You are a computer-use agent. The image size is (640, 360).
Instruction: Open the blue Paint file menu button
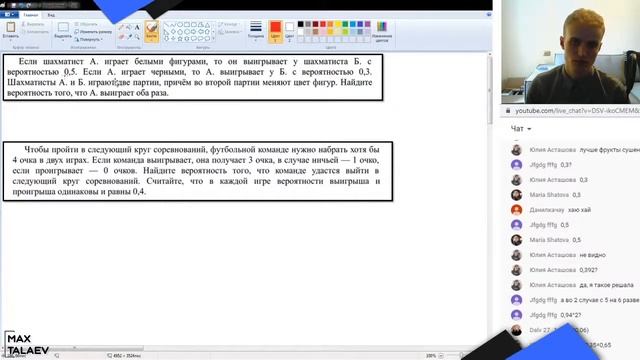pyautogui.click(x=9, y=15)
